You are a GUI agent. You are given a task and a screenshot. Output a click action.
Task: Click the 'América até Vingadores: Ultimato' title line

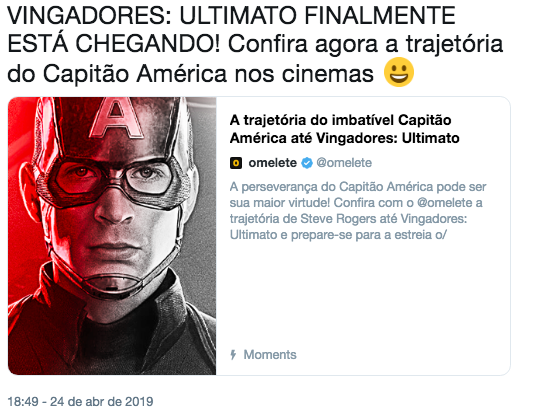tap(344, 138)
